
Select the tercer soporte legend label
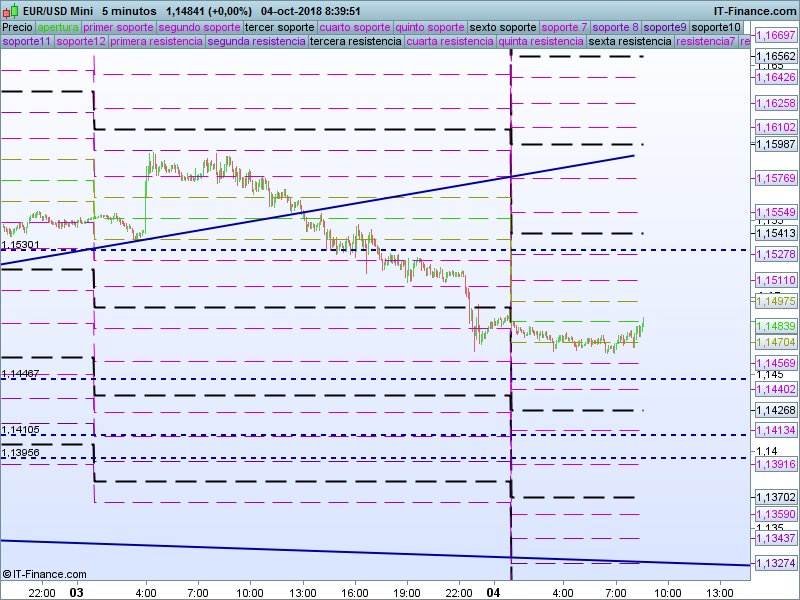coord(280,27)
